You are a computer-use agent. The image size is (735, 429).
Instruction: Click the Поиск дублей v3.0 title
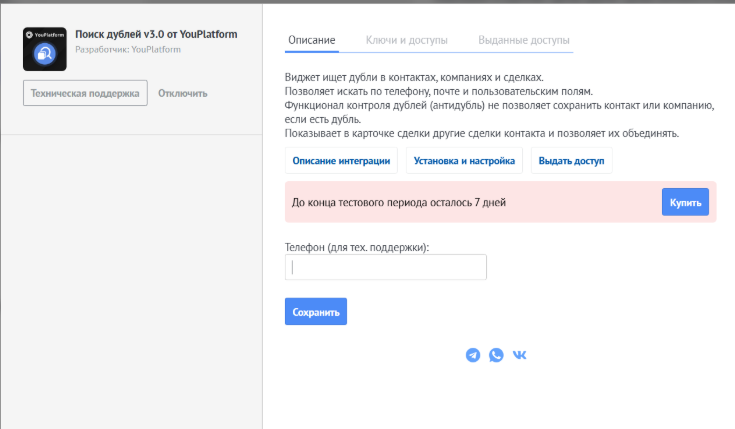(x=157, y=34)
